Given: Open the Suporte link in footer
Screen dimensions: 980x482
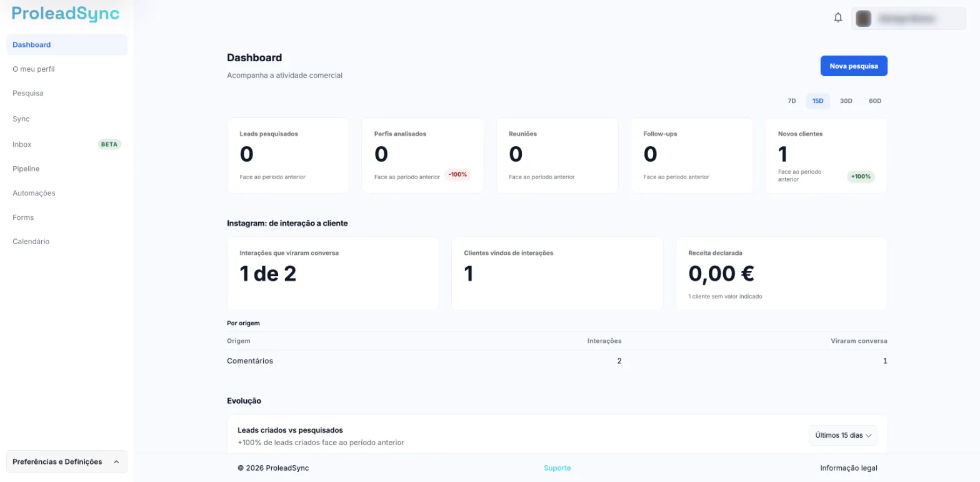Looking at the screenshot, I should pyautogui.click(x=557, y=468).
